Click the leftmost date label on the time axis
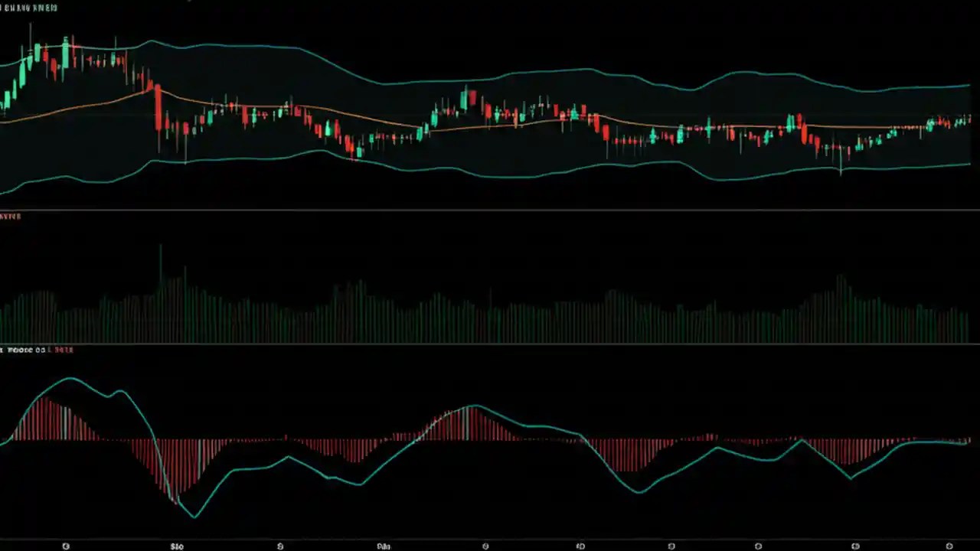 coord(66,546)
